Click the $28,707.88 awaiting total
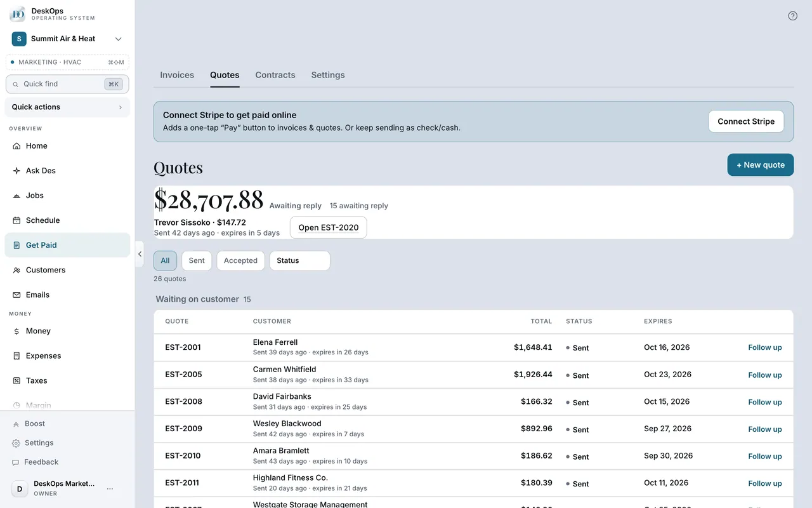Image resolution: width=812 pixels, height=508 pixels. point(209,199)
